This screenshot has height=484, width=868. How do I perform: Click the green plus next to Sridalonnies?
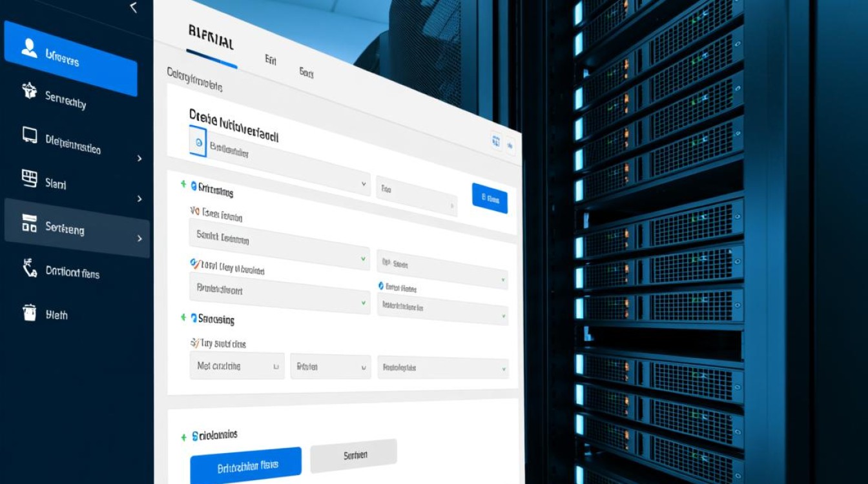pyautogui.click(x=184, y=438)
